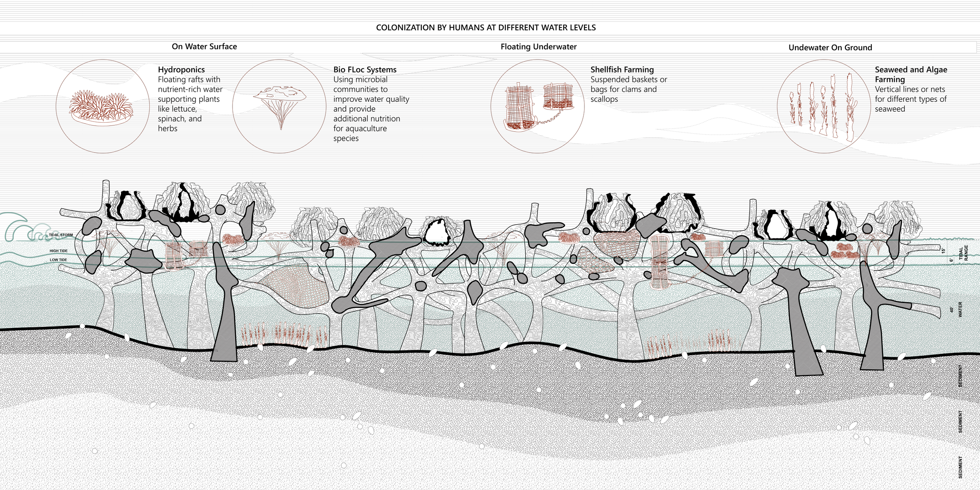Image resolution: width=980 pixels, height=490 pixels.
Task: Click the left seabed seaweed patch
Action: coord(283,335)
